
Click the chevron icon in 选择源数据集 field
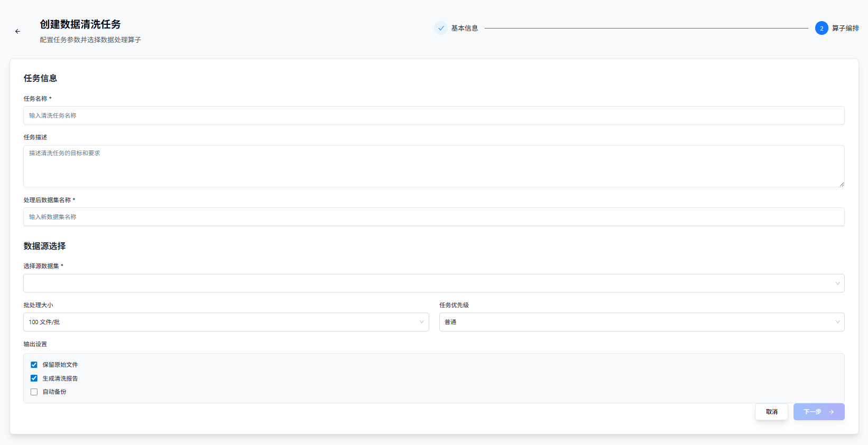pos(837,283)
